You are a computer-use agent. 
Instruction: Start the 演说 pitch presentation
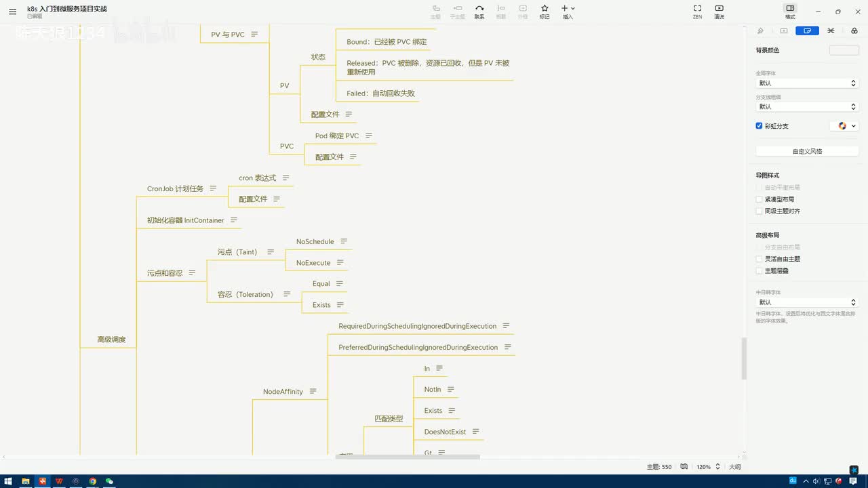[719, 12]
